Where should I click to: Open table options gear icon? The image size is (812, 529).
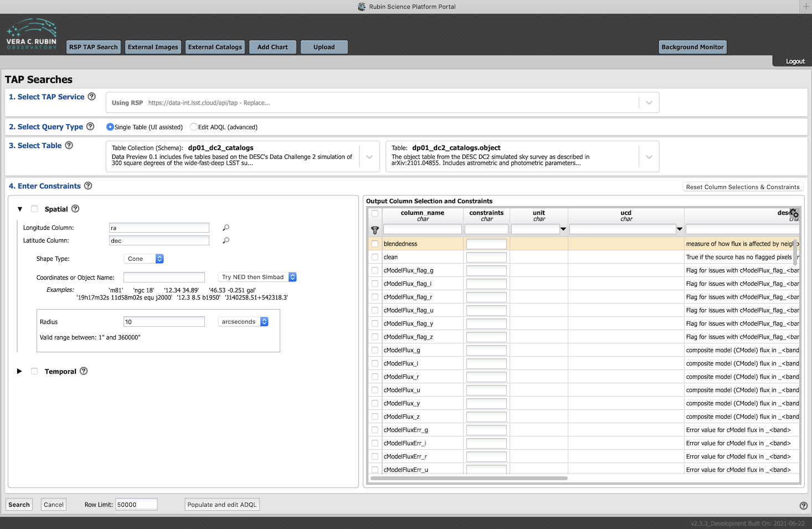coord(794,213)
